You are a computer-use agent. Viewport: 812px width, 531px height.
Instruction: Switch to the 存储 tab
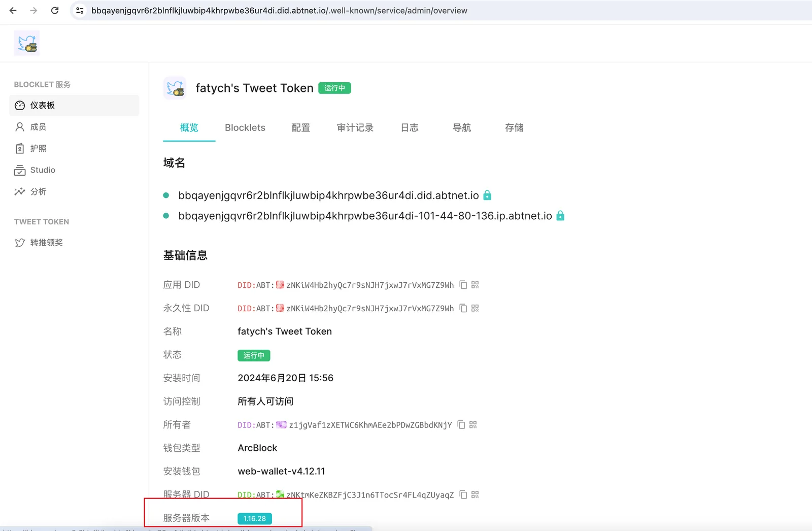coord(514,128)
